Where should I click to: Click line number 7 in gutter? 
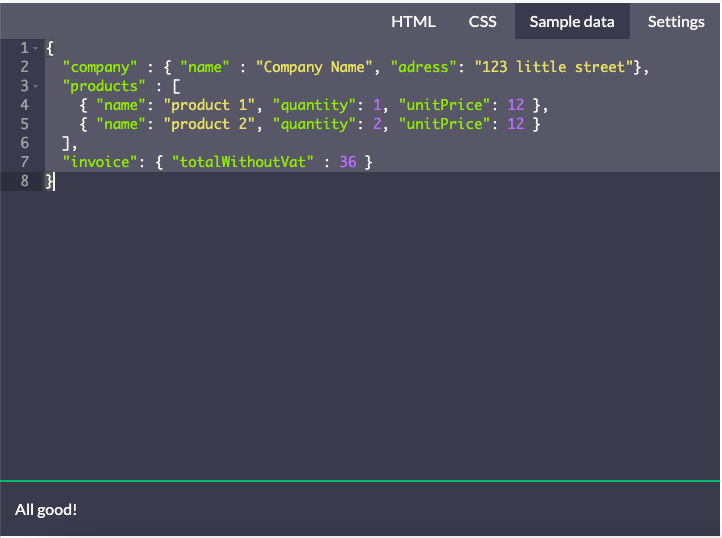[24, 162]
